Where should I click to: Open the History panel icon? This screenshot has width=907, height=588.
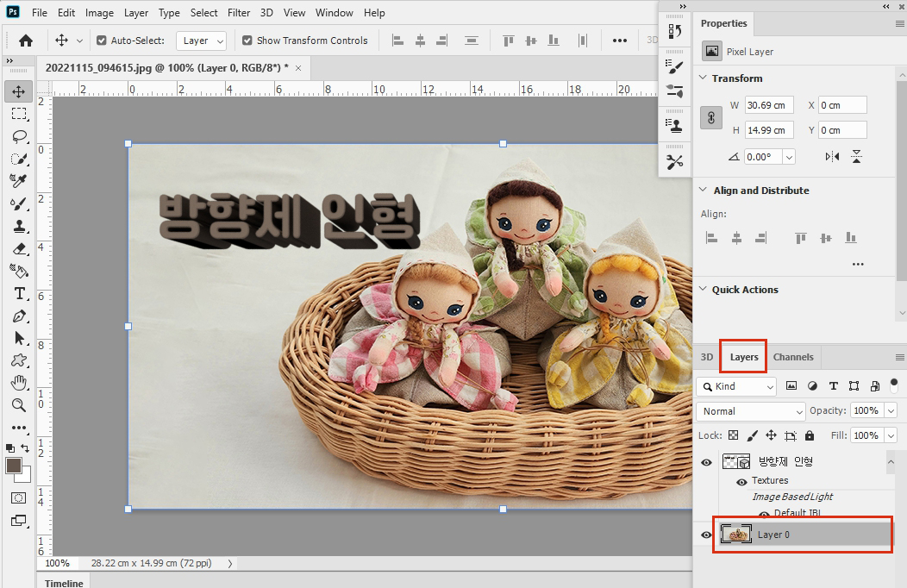point(674,31)
